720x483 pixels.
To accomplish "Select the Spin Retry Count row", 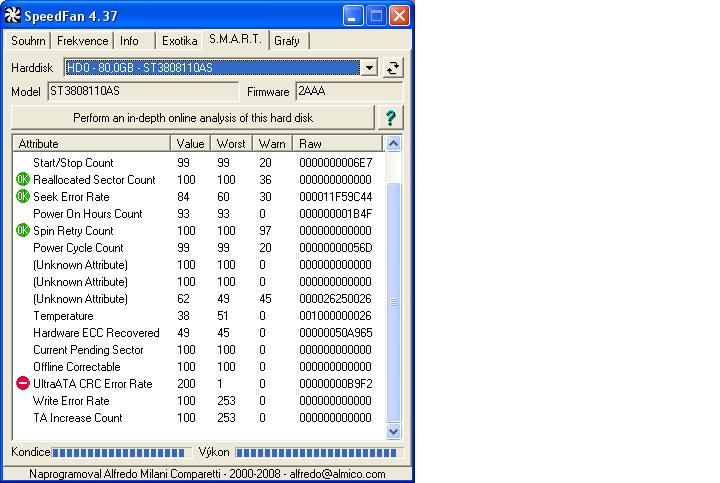I will click(x=199, y=230).
